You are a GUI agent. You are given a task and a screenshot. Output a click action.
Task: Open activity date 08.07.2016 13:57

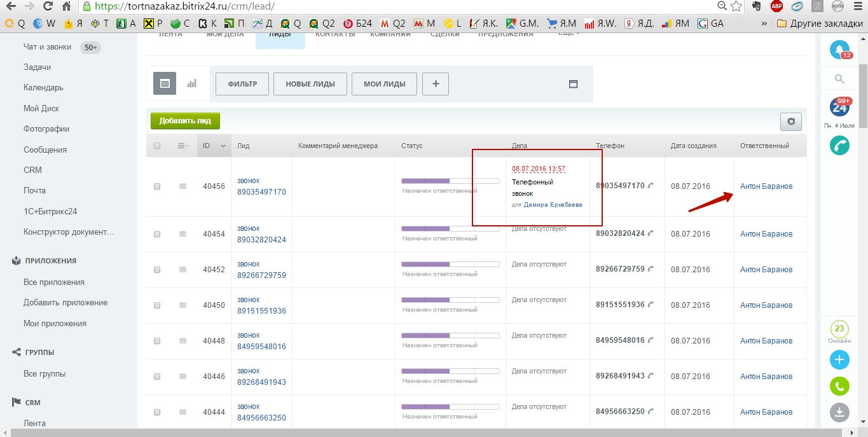[x=539, y=169]
